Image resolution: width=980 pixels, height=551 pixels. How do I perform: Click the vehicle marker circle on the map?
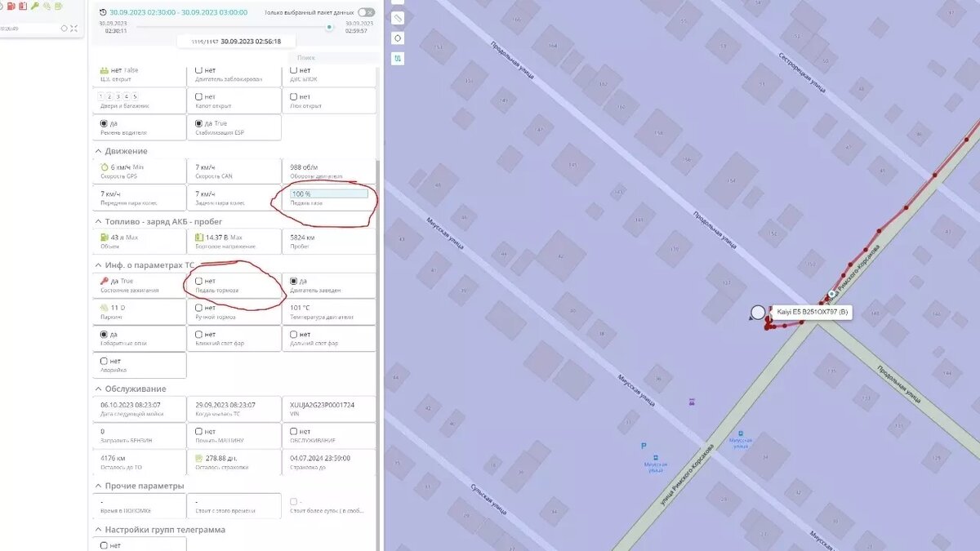click(759, 312)
